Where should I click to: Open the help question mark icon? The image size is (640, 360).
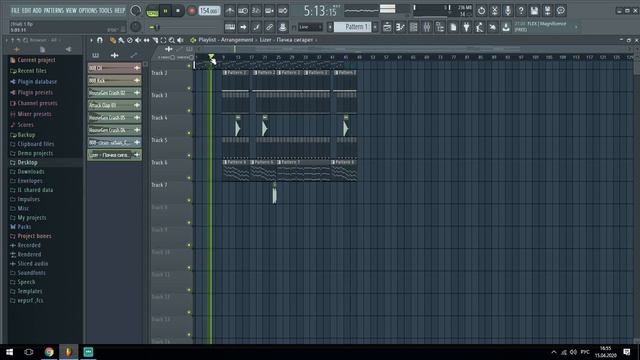521,11
